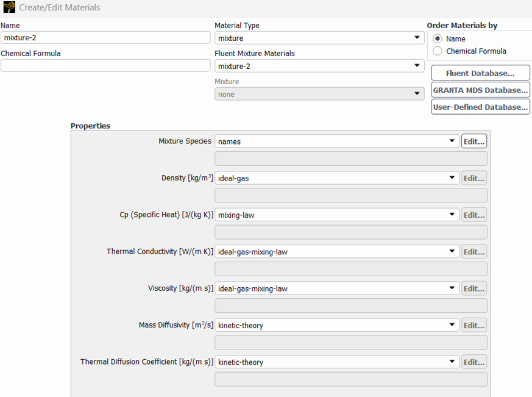
Task: Click the empty value box under Mass Diffusivity
Action: click(x=351, y=342)
